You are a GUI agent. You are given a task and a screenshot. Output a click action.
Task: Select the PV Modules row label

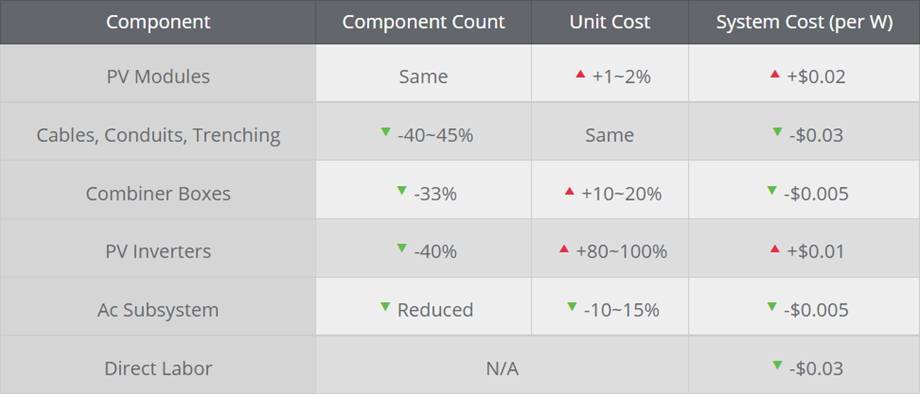158,77
